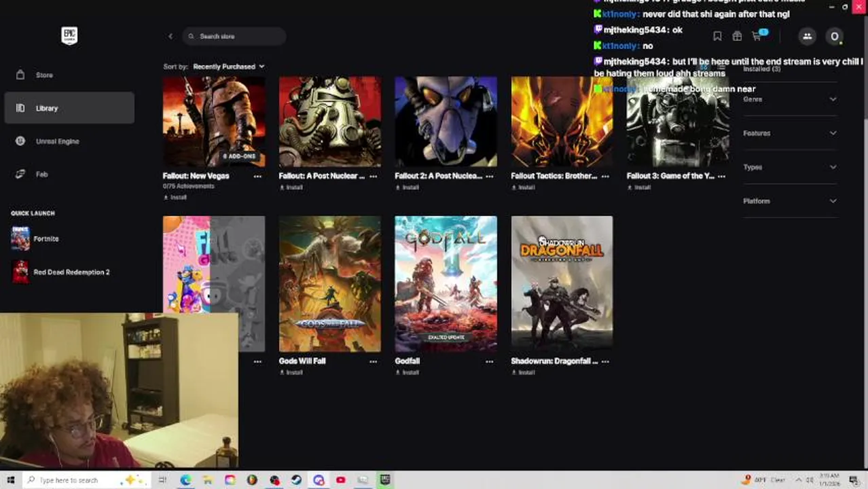The height and width of the screenshot is (489, 868).
Task: Open the Gods Will Fall cover art
Action: pos(330,284)
